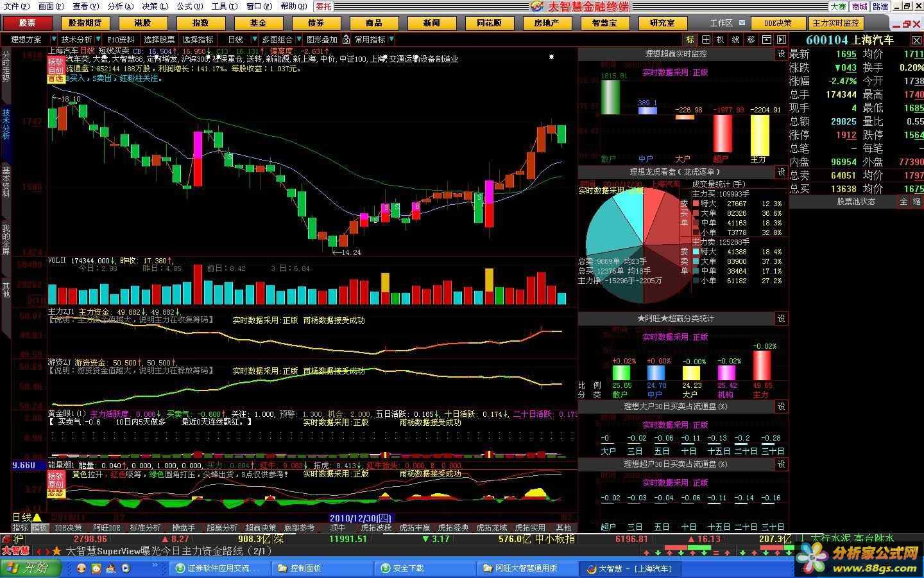Click the red left arrow in news ticker

[x=38, y=551]
